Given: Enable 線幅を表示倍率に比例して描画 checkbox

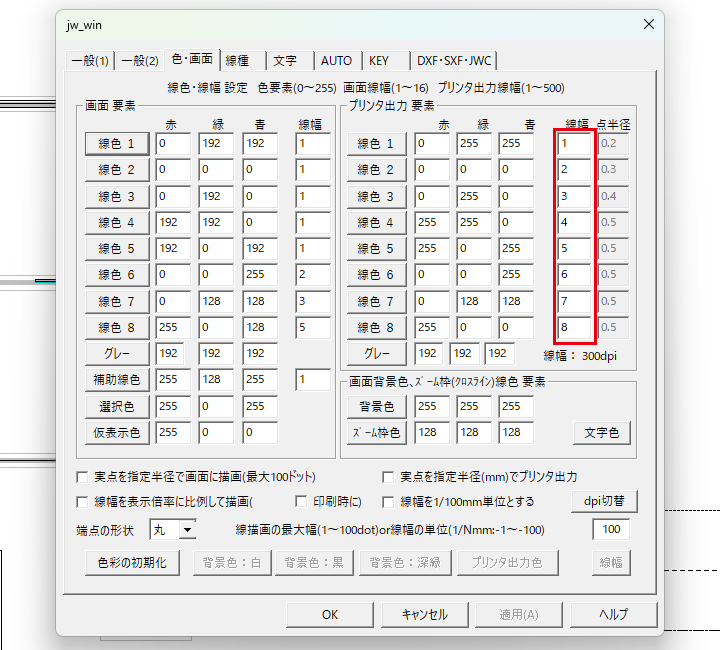Looking at the screenshot, I should (x=82, y=502).
